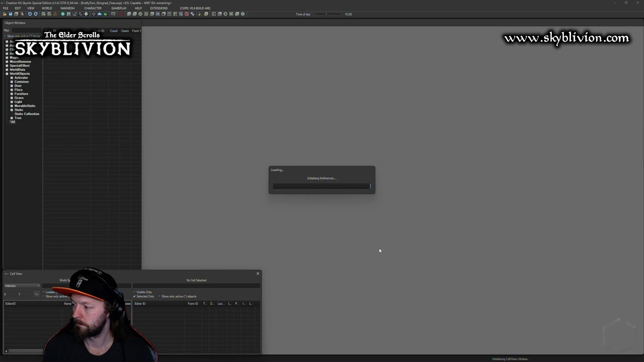Select the Flora tree item
Image resolution: width=644 pixels, height=362 pixels.
(19, 89)
